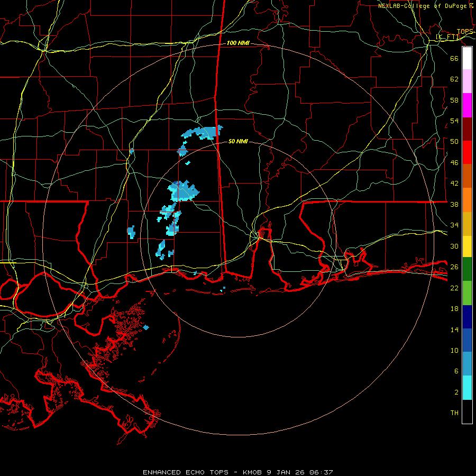Click the '14' legend value
Viewport: 476px width, 476px height.
pos(454,329)
